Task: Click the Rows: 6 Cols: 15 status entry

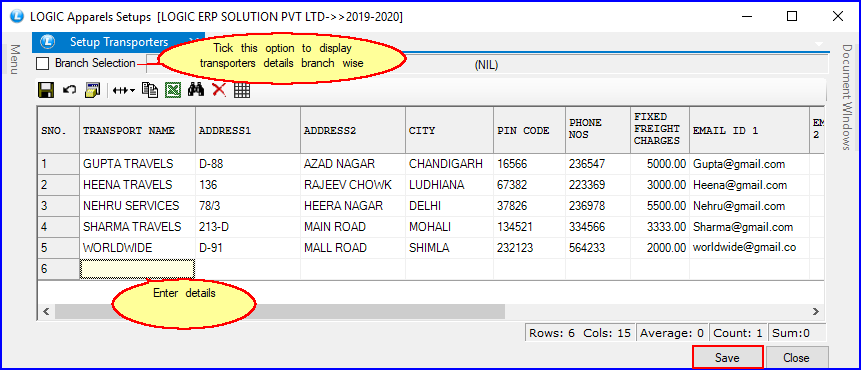Action: [579, 333]
